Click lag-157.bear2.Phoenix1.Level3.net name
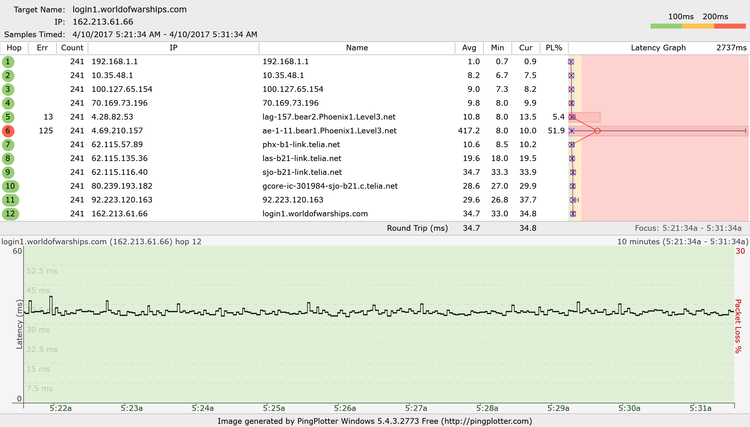This screenshot has height=427, width=750. (329, 117)
